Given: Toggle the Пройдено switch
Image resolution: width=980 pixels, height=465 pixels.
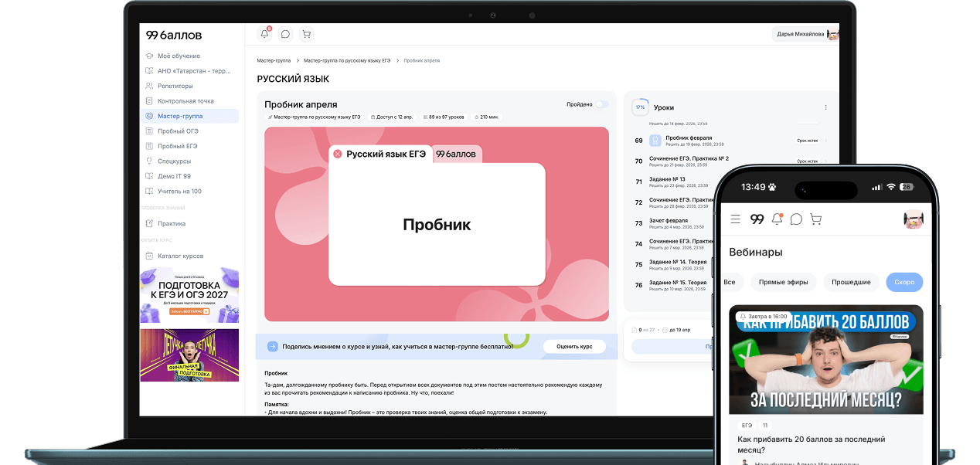Looking at the screenshot, I should point(601,104).
